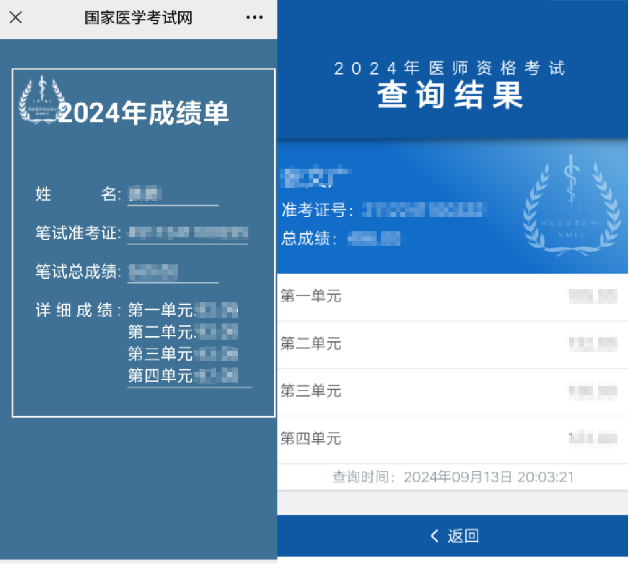Open the 第一单元 row in the results list
The image size is (629, 564).
click(x=453, y=296)
